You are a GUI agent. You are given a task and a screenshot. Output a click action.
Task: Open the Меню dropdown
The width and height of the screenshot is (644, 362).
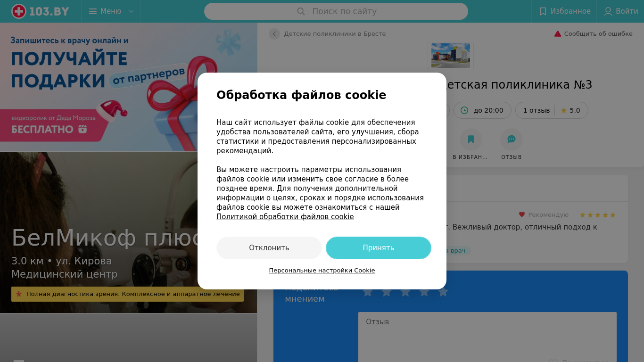111,11
